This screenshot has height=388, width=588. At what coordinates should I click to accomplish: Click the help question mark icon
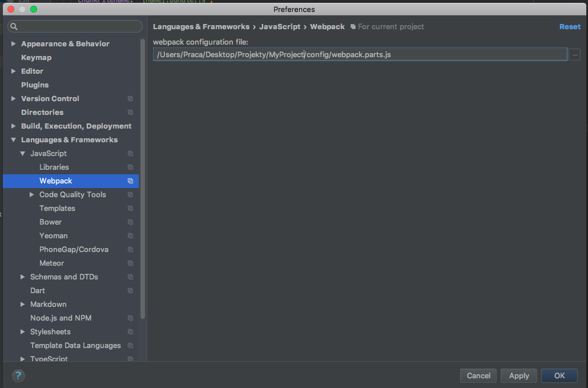click(18, 375)
